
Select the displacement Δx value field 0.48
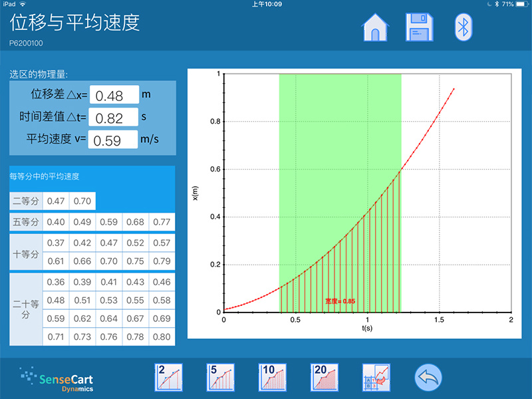114,94
